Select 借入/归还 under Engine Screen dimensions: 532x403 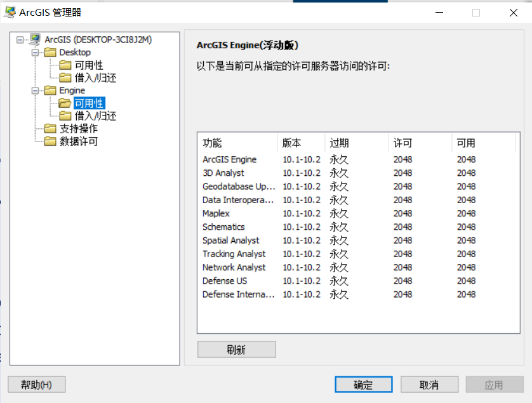95,116
